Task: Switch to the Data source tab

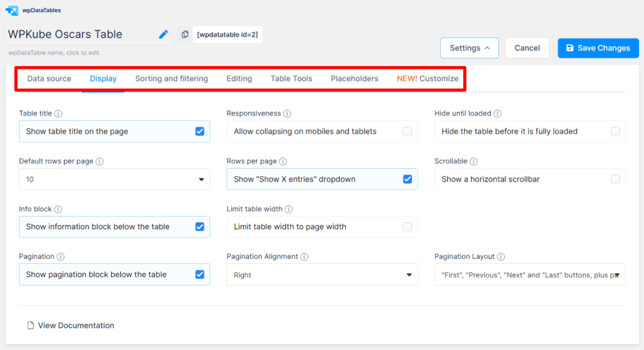Action: [x=49, y=79]
